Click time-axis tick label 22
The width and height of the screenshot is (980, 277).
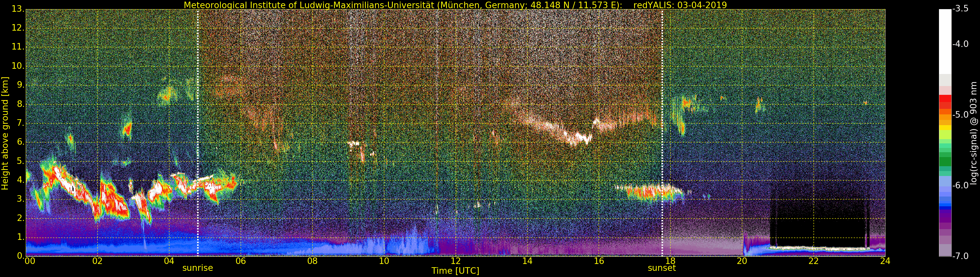813,261
